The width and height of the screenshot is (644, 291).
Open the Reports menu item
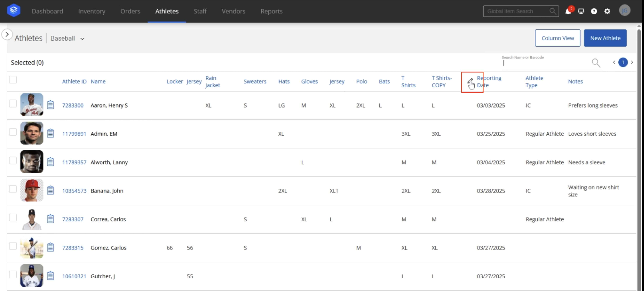click(271, 11)
